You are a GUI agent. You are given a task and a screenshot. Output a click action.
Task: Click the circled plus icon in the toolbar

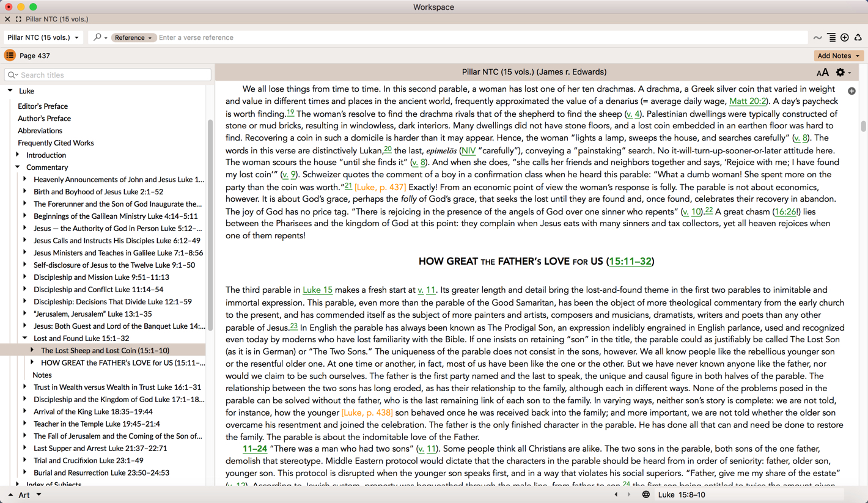[x=845, y=38]
